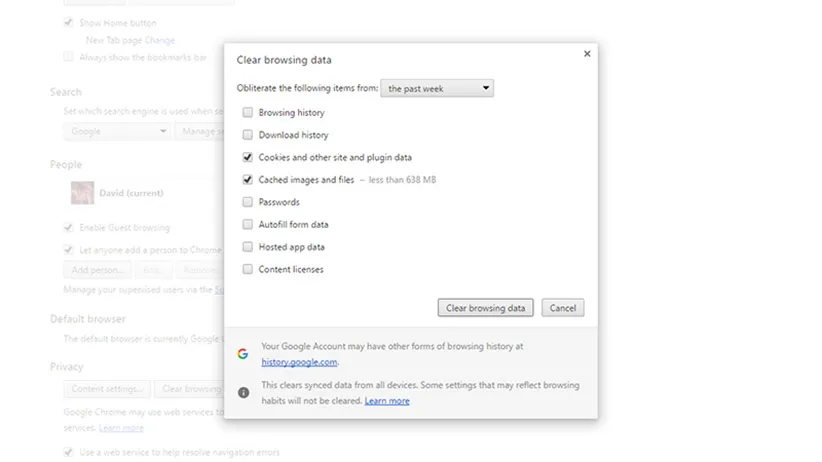
Task: Check the Download history option
Action: (x=247, y=135)
